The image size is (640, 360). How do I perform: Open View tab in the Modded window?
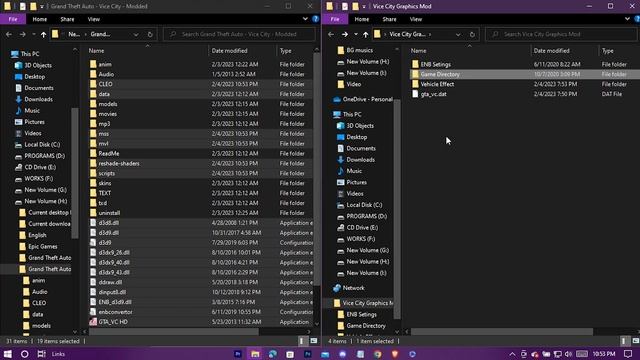click(93, 19)
